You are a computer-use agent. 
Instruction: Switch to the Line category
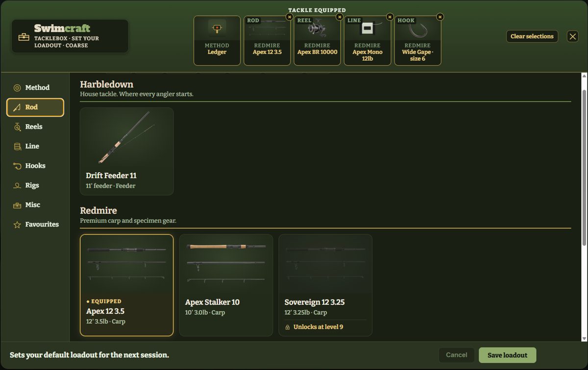point(35,146)
